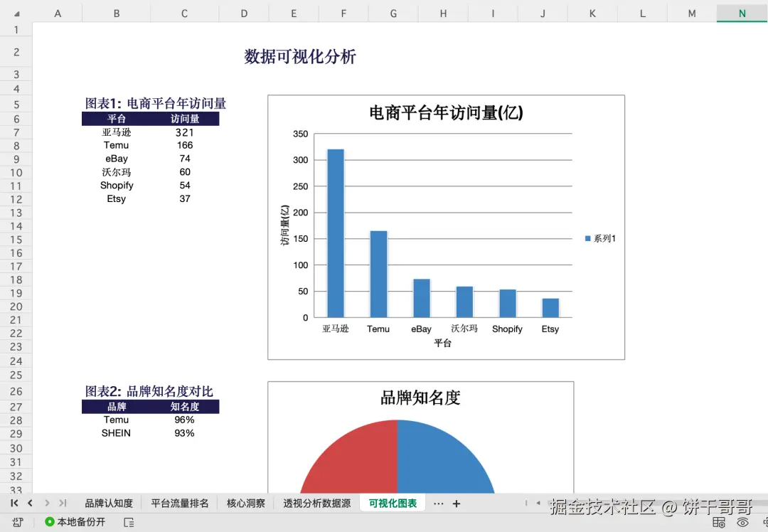The height and width of the screenshot is (532, 768).
Task: Open the 品牌认知度 sheet tab
Action: 109,504
